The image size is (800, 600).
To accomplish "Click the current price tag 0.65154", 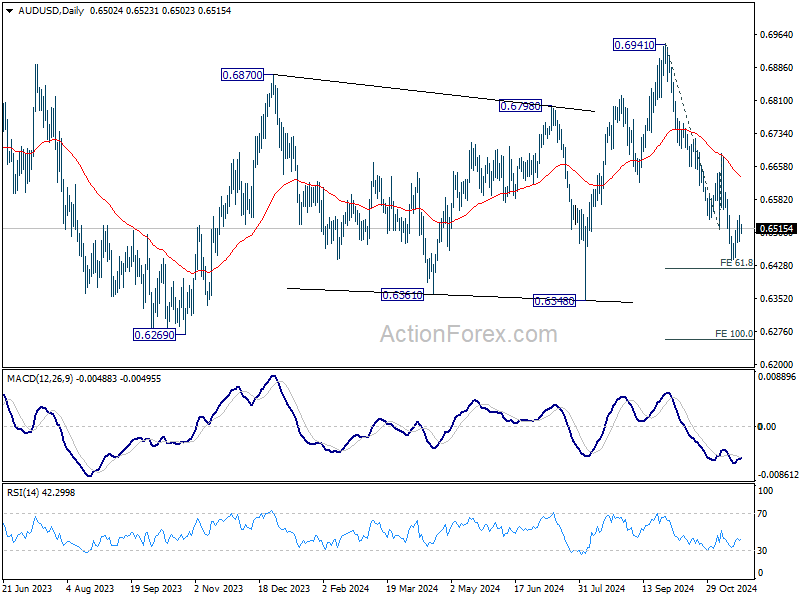I will (776, 229).
